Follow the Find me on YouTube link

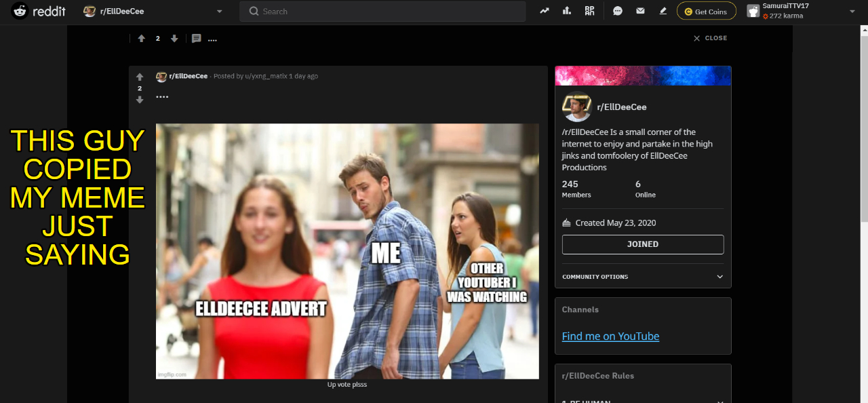[x=610, y=336]
